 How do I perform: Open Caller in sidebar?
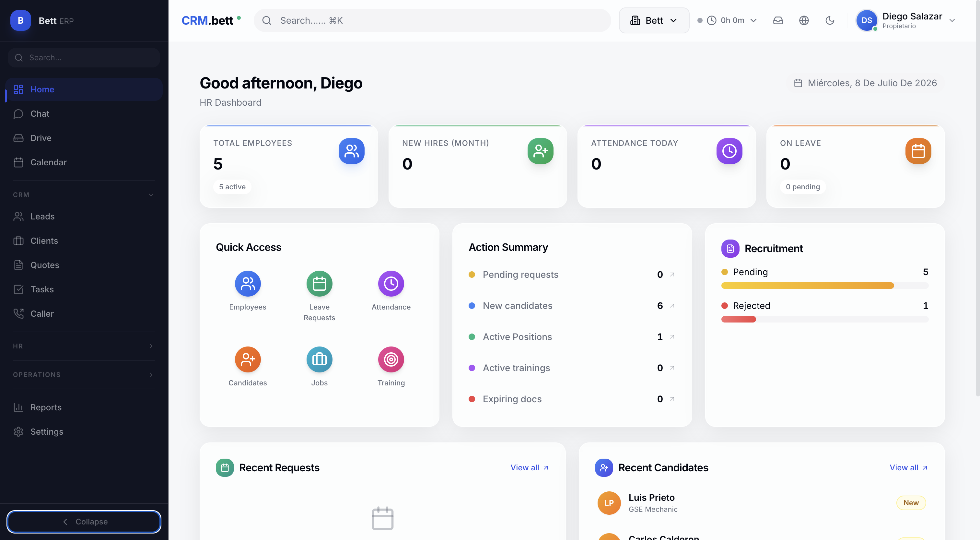coord(84,314)
